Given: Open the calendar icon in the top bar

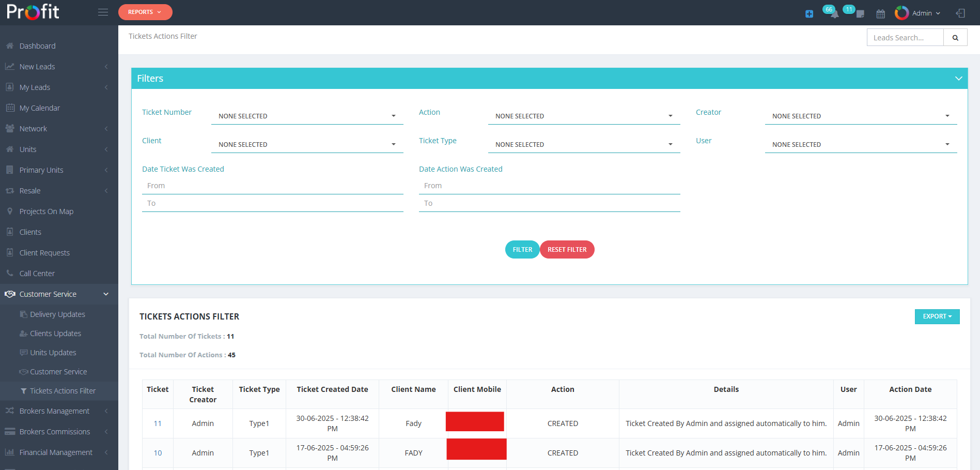Looking at the screenshot, I should click(x=880, y=13).
